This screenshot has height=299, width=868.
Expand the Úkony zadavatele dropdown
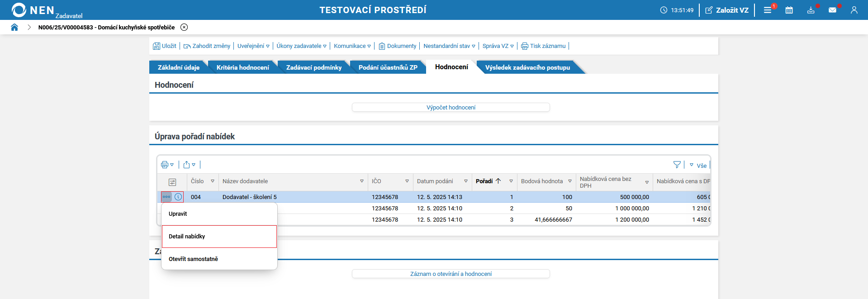tap(301, 46)
